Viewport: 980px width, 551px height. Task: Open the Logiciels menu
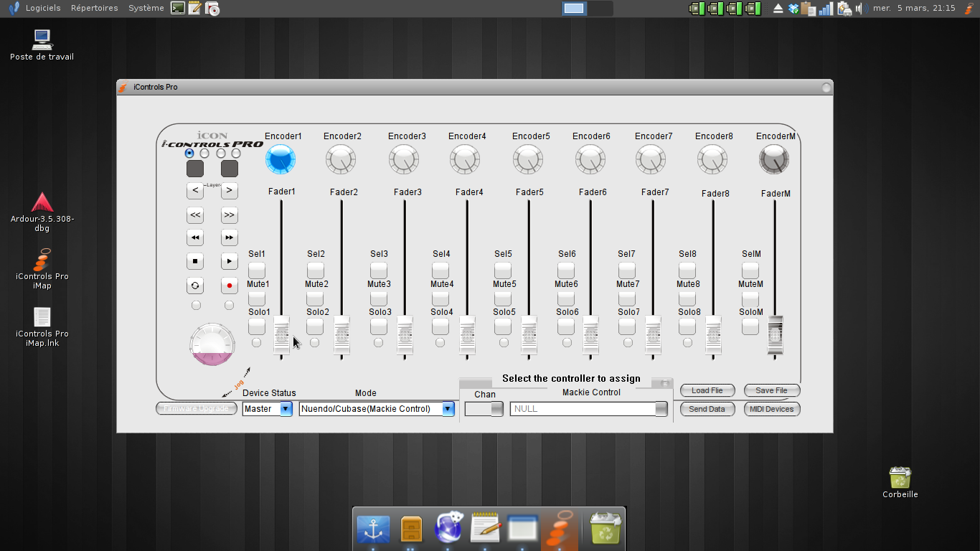point(42,8)
